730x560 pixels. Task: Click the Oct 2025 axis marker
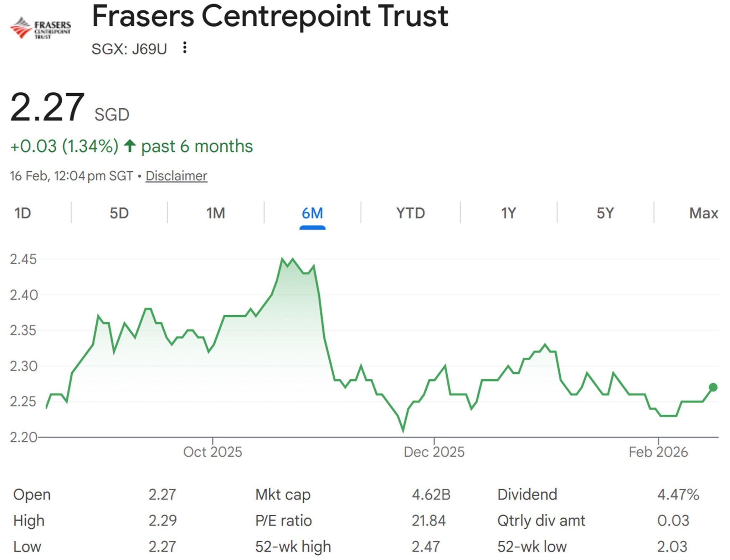coord(212,452)
